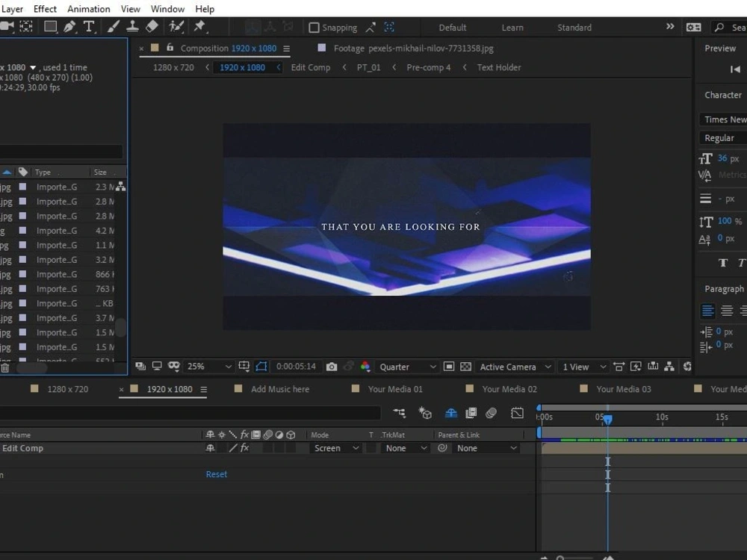
Task: Open grid and guide options
Action: click(244, 366)
